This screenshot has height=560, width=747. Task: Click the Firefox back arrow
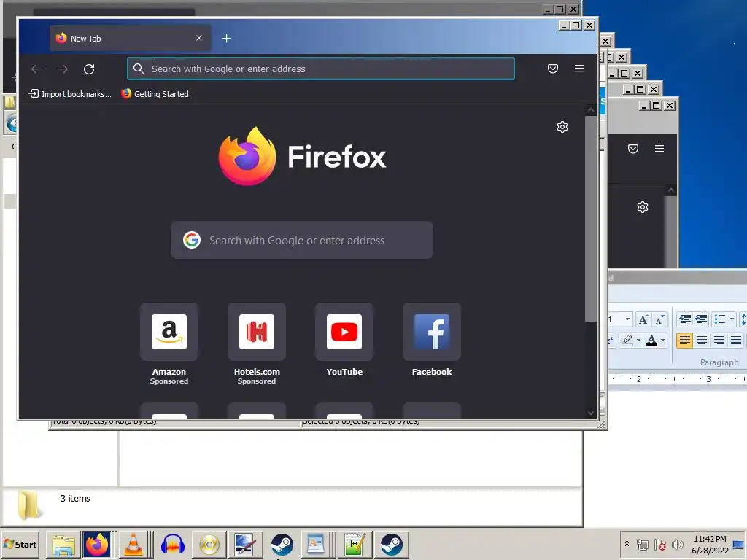tap(36, 69)
